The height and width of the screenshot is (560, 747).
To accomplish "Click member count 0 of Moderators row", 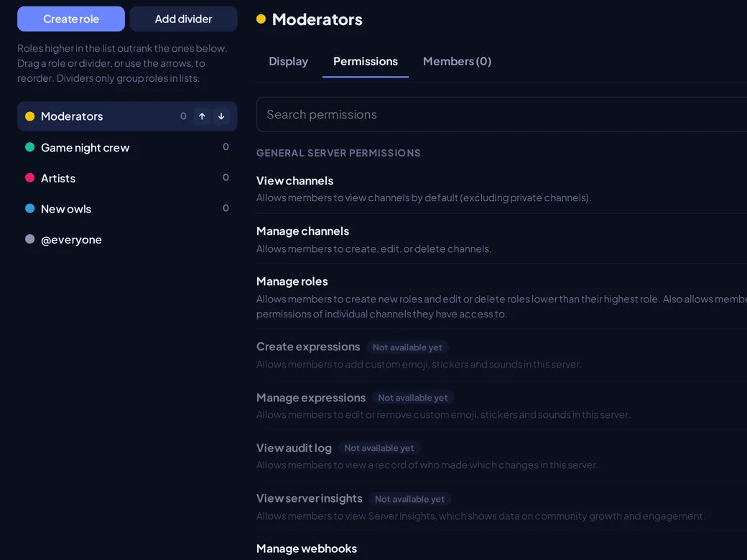I will click(183, 116).
